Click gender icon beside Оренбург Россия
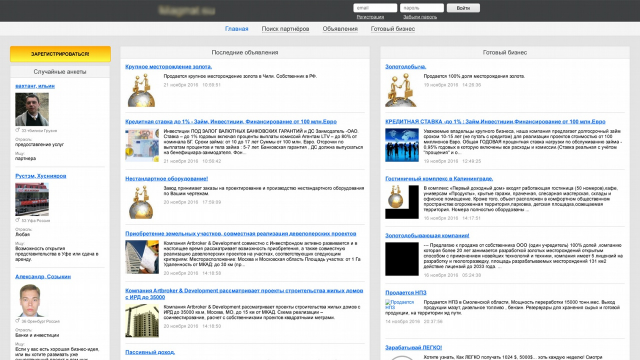 click(x=18, y=321)
